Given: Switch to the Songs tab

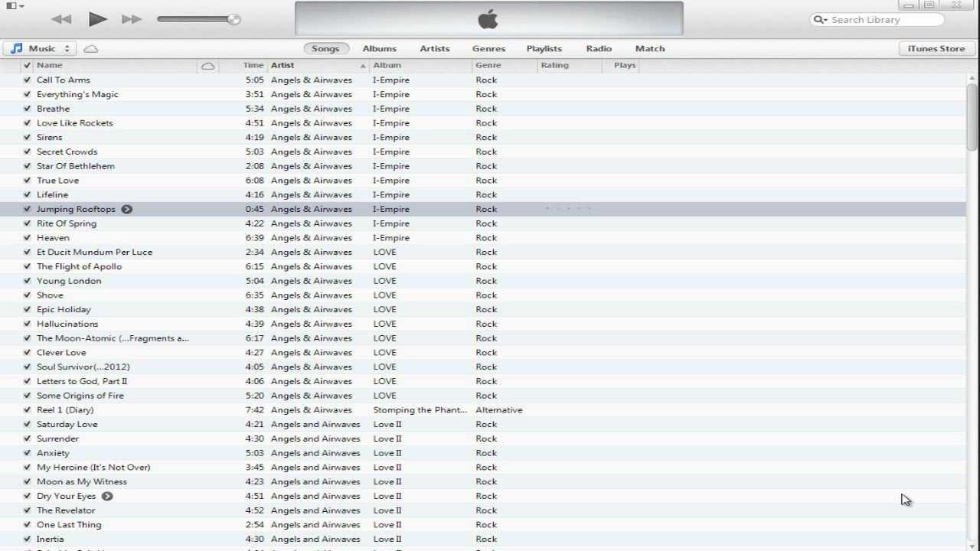Looking at the screenshot, I should click(x=325, y=48).
